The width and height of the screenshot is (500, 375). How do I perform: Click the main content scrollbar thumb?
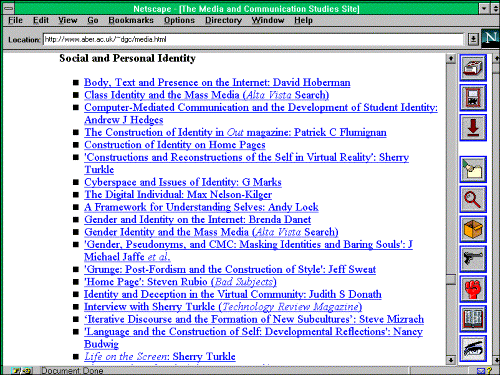[x=451, y=279]
